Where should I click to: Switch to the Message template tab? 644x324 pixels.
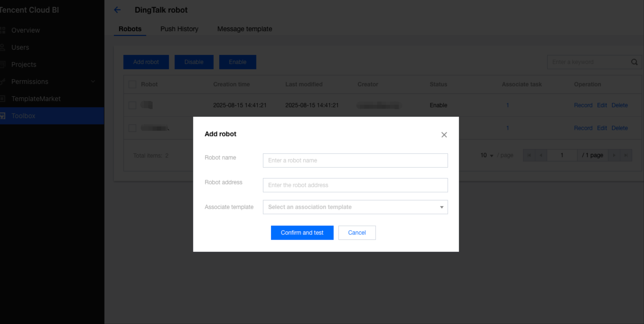click(244, 29)
